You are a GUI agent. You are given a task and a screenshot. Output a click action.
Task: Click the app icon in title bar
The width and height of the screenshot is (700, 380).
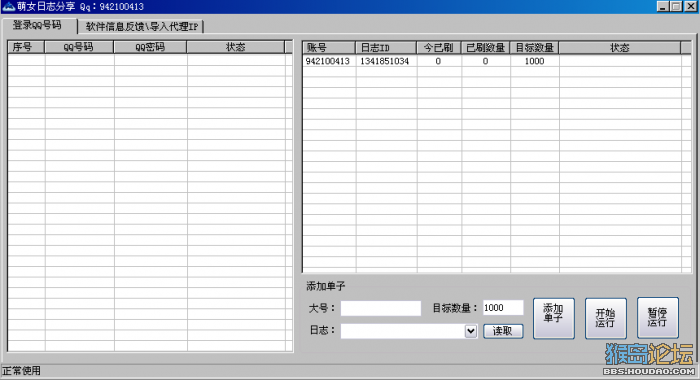click(x=8, y=6)
